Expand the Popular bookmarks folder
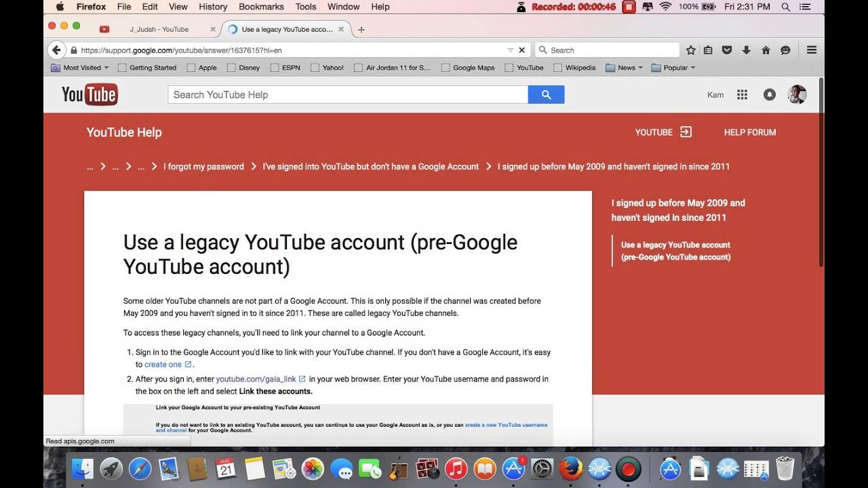 coord(673,68)
